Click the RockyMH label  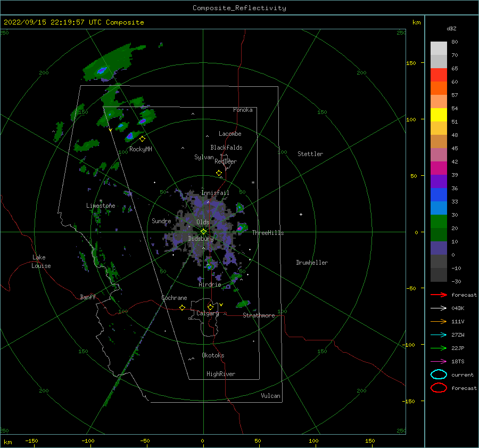coord(141,149)
